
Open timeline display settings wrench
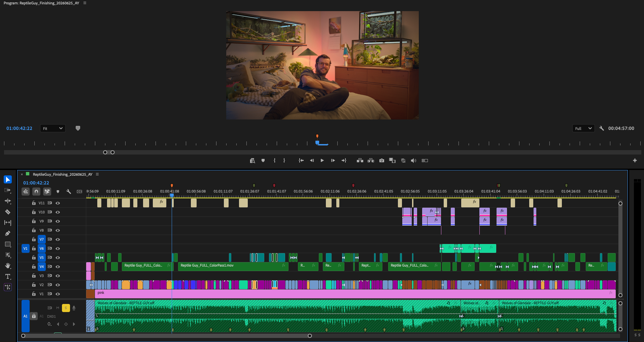tap(69, 192)
